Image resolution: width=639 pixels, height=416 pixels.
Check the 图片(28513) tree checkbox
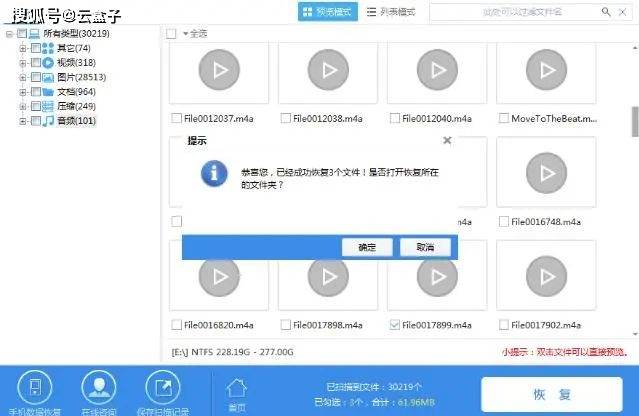pos(36,77)
